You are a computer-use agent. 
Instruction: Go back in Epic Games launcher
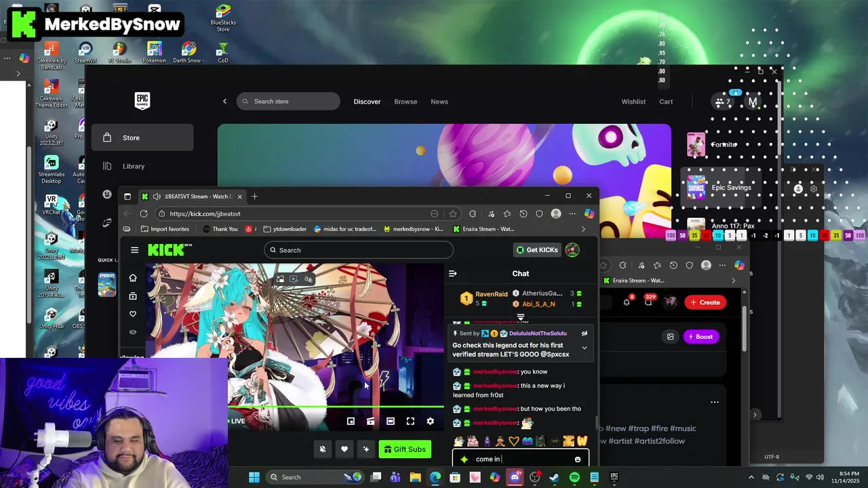point(224,102)
